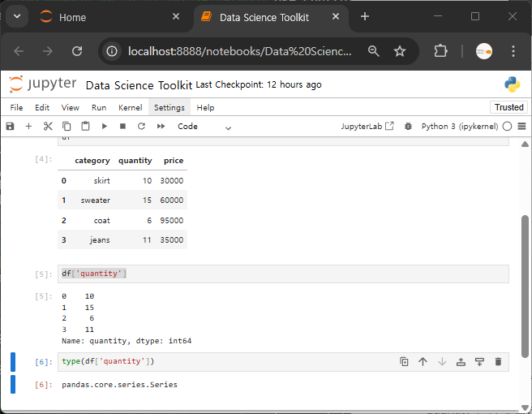The width and height of the screenshot is (532, 414).
Task: Open the Settings menu
Action: (169, 108)
